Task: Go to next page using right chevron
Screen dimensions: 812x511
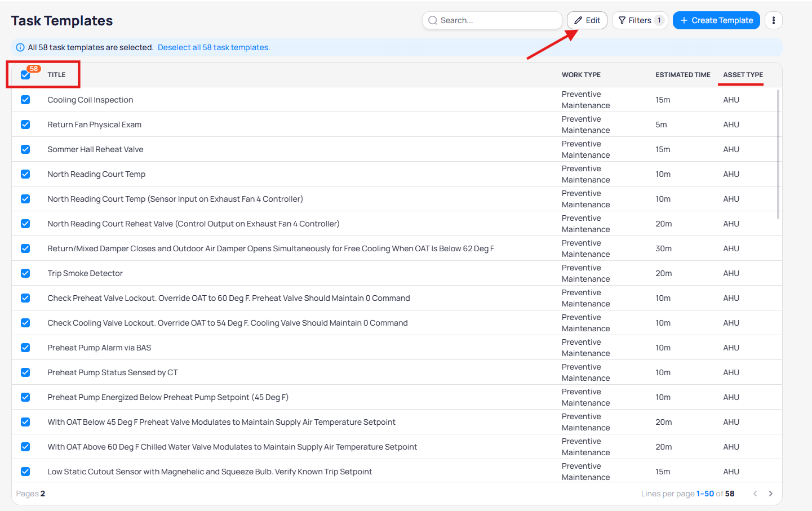Action: click(x=770, y=494)
